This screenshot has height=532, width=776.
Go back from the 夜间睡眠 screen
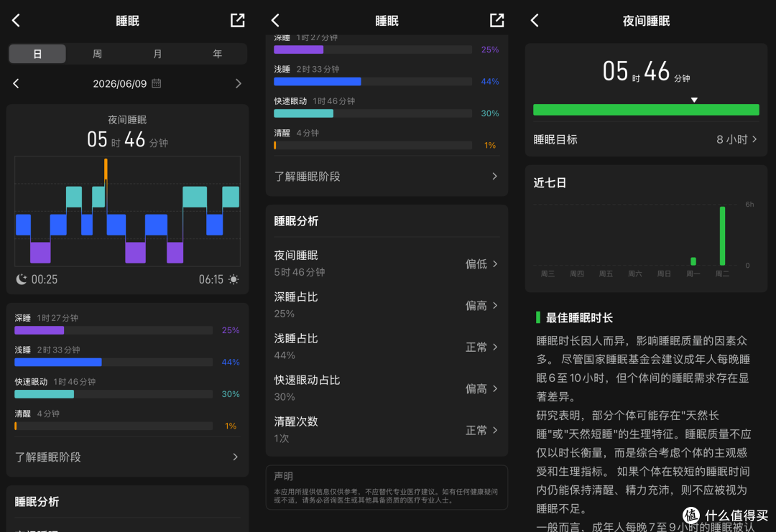(x=535, y=20)
